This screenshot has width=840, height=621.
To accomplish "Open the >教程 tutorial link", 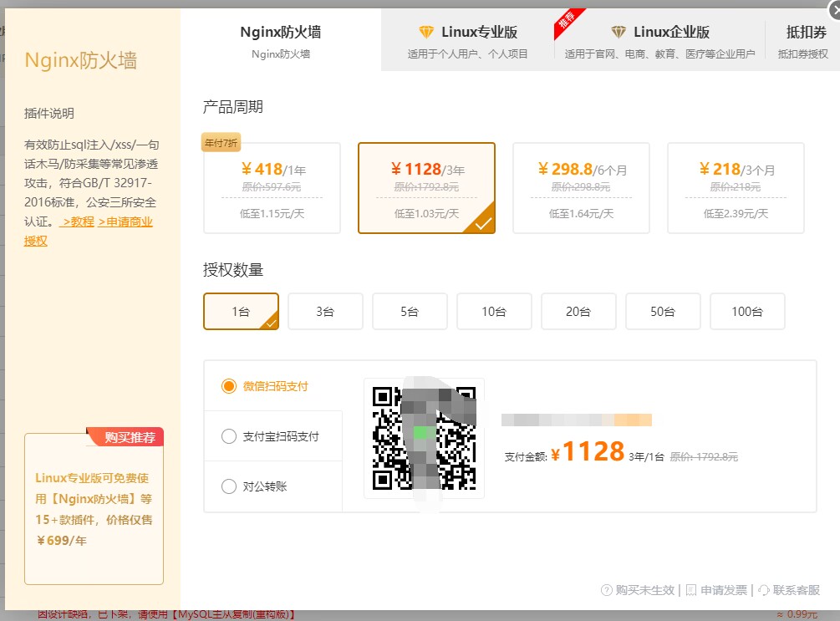I will click(77, 222).
